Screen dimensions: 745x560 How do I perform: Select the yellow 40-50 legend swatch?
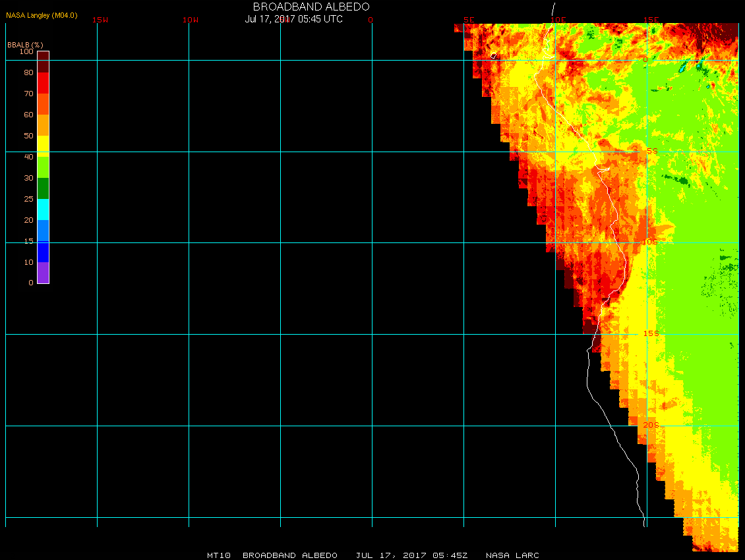(x=44, y=146)
